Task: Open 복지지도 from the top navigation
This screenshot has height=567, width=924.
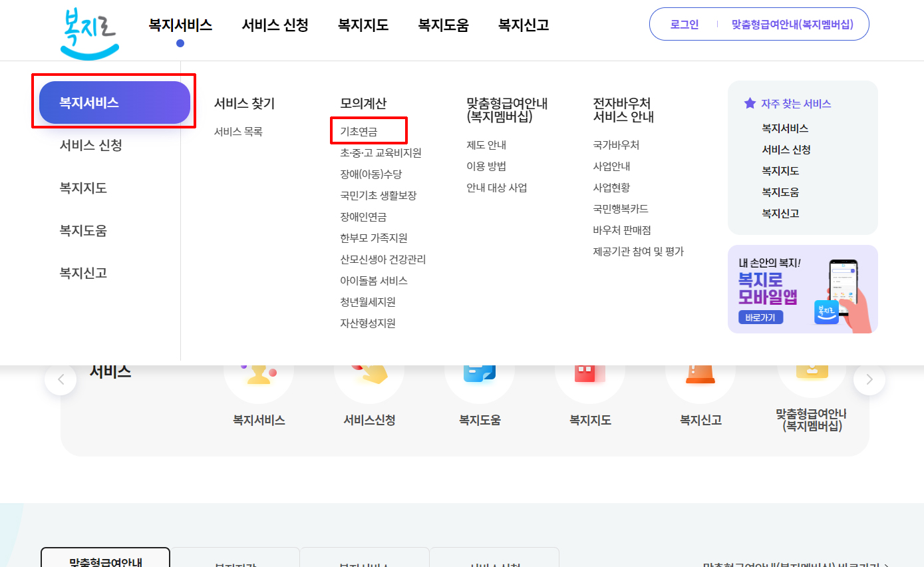Action: [x=363, y=25]
